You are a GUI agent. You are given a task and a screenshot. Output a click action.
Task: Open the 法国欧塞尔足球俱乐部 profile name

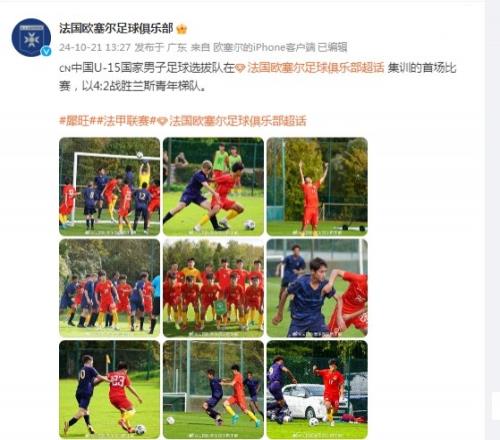click(116, 29)
